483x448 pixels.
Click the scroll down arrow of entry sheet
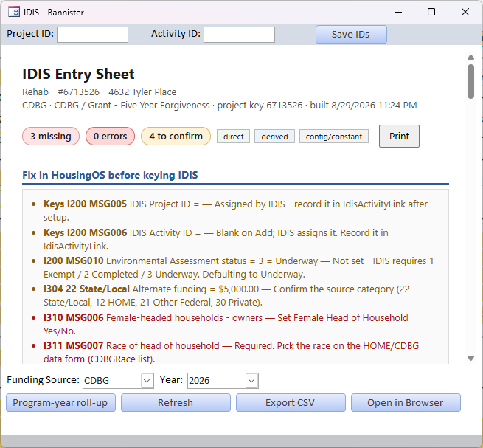(470, 358)
